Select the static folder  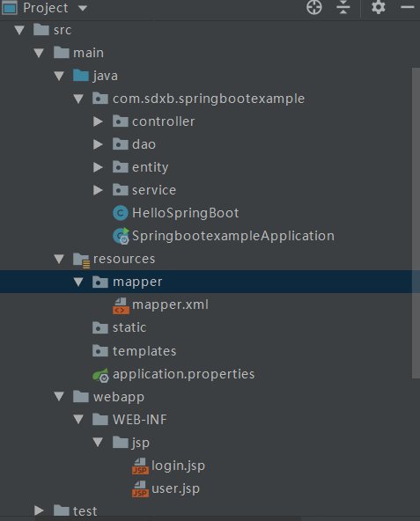[x=129, y=327]
